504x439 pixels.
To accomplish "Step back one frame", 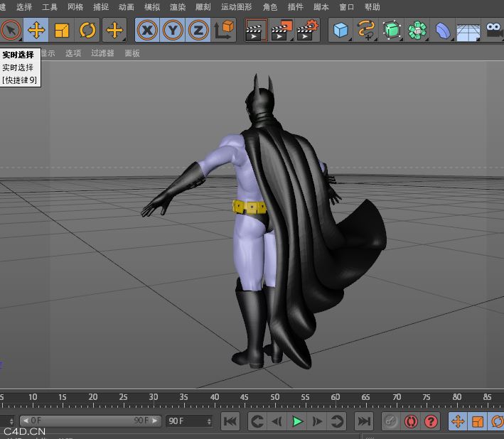I will pos(277,421).
